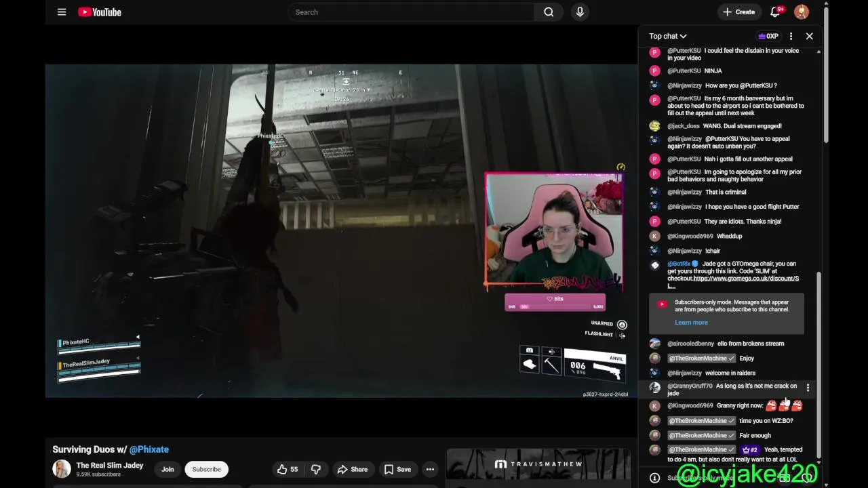Screen dimensions: 868x488
Task: Focus the YouTube search field
Action: point(411,12)
